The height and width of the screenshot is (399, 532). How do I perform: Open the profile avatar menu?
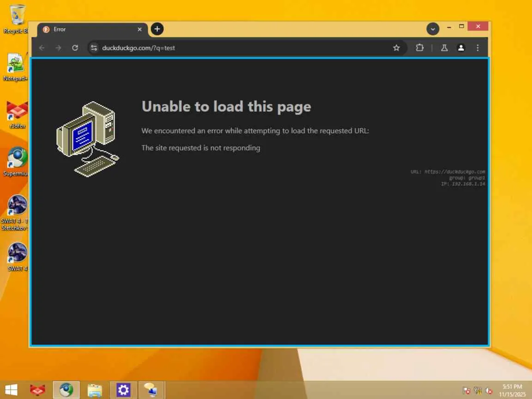[461, 48]
